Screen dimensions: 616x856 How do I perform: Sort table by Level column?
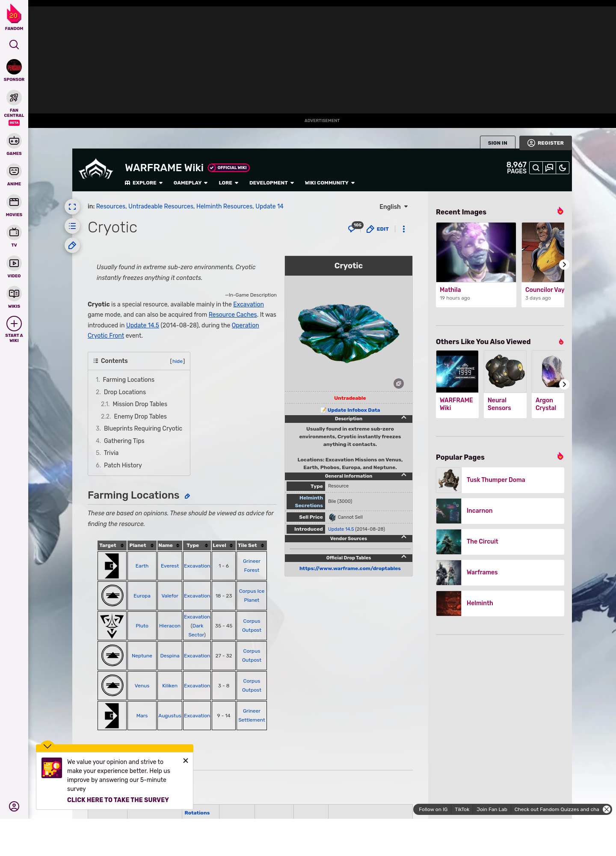(x=223, y=545)
